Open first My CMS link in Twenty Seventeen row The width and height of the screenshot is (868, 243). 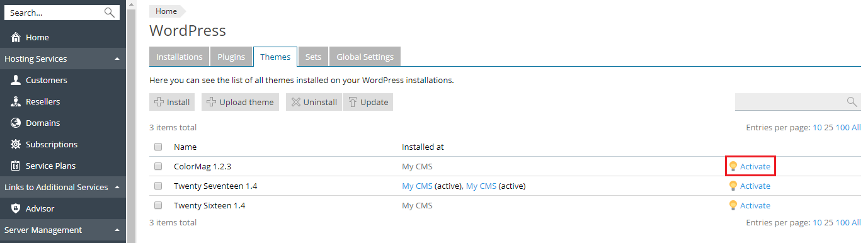(x=417, y=186)
